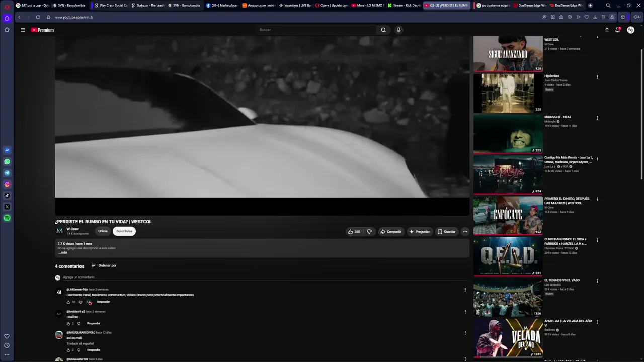Click the search magnifier button
The image size is (644, 362).
383,30
